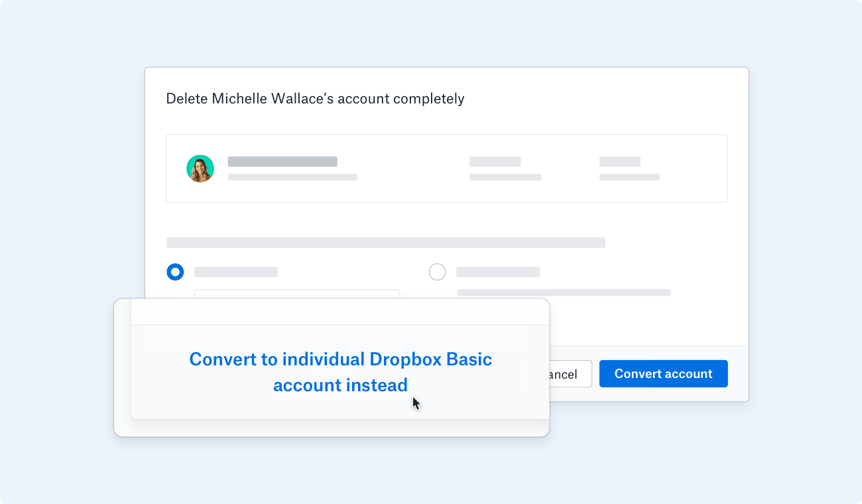This screenshot has width=862, height=504.
Task: Select the empty unselected radio button
Action: pyautogui.click(x=437, y=272)
